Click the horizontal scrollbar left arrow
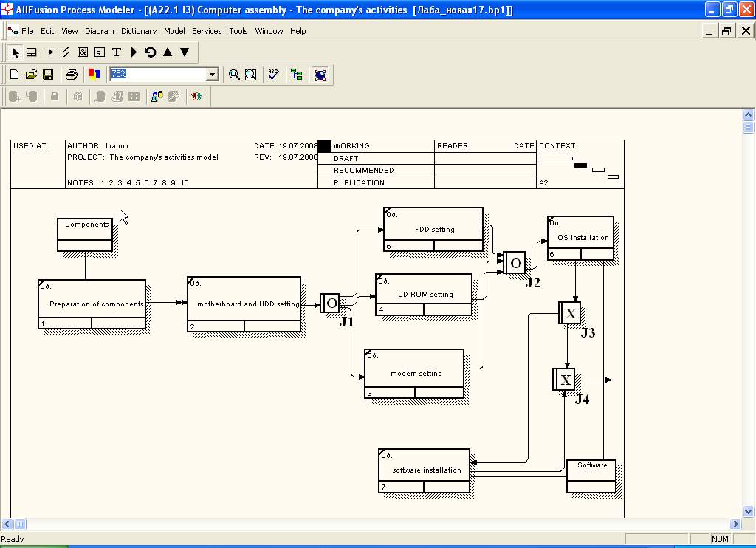Image resolution: width=756 pixels, height=548 pixels. 7,524
